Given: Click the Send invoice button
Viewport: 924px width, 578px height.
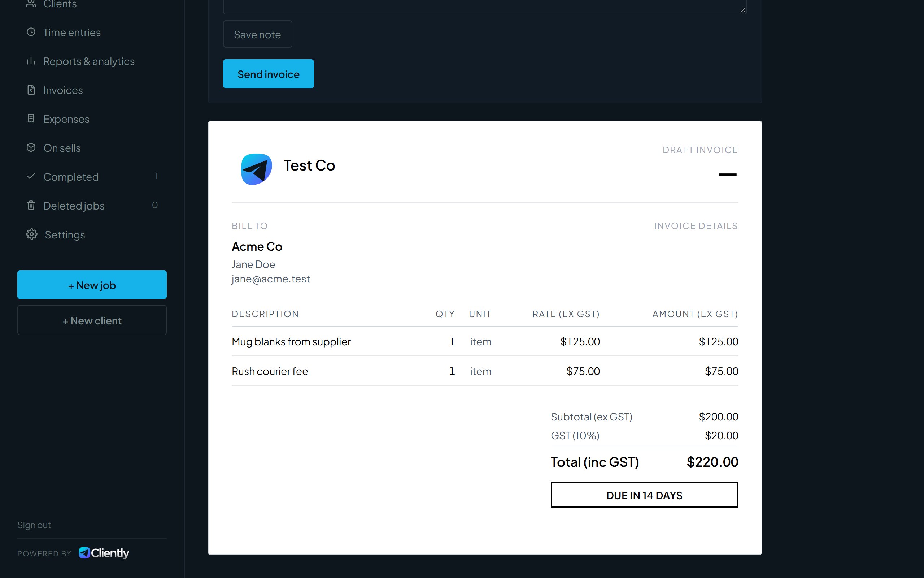Looking at the screenshot, I should pos(269,74).
